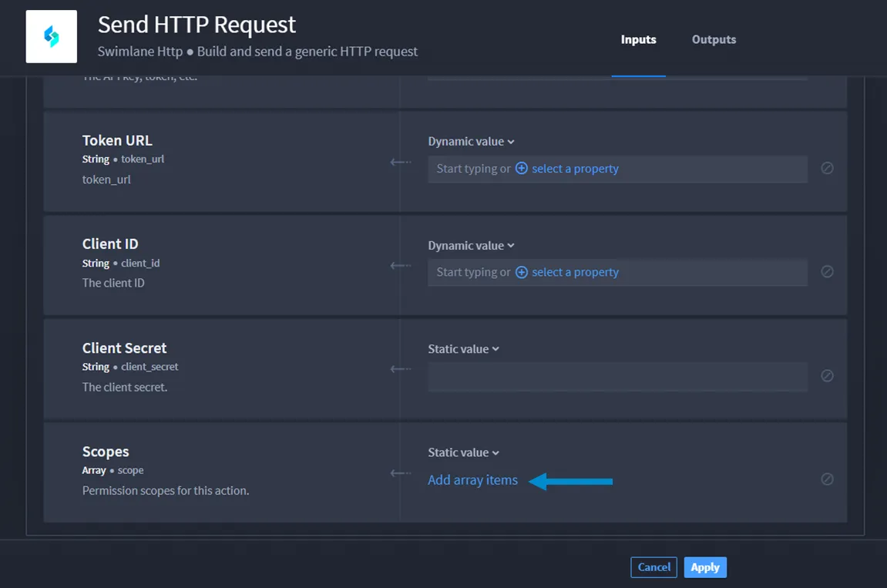The height and width of the screenshot is (588, 887).
Task: Open Token URL Dynamic value dropdown
Action: (x=471, y=142)
